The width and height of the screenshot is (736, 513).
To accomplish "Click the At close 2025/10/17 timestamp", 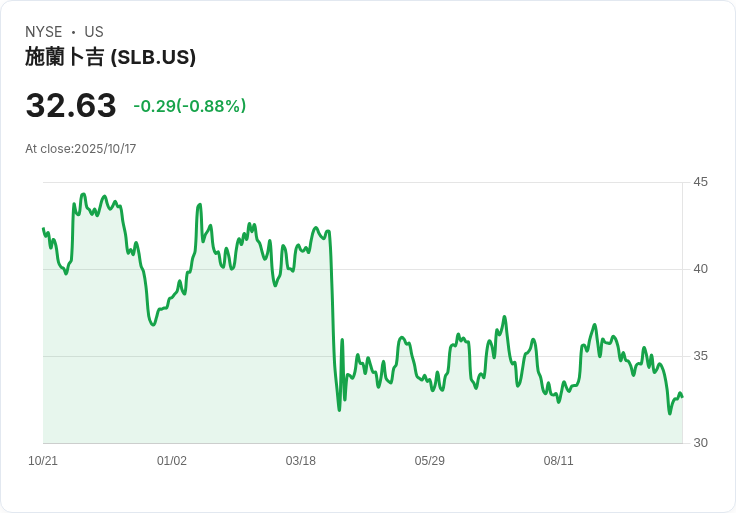I will (81, 149).
